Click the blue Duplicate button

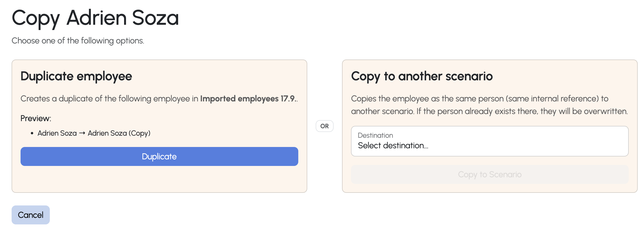(x=159, y=156)
